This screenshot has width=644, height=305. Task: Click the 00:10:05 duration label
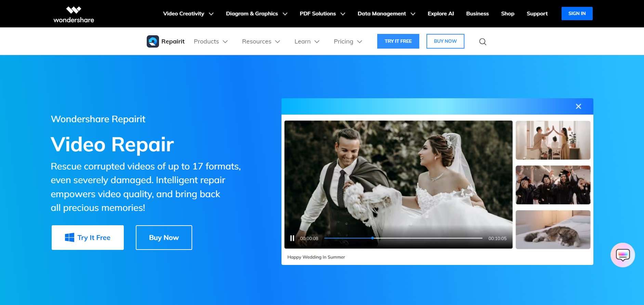coord(497,239)
